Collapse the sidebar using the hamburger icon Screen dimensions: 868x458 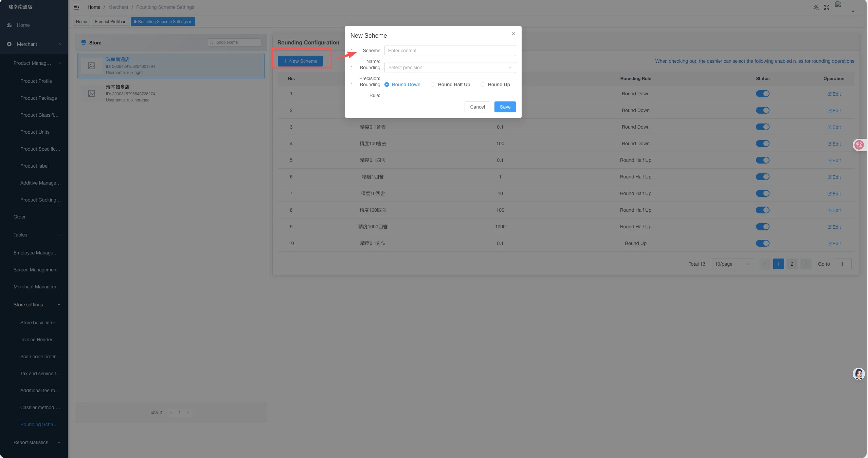pos(76,7)
